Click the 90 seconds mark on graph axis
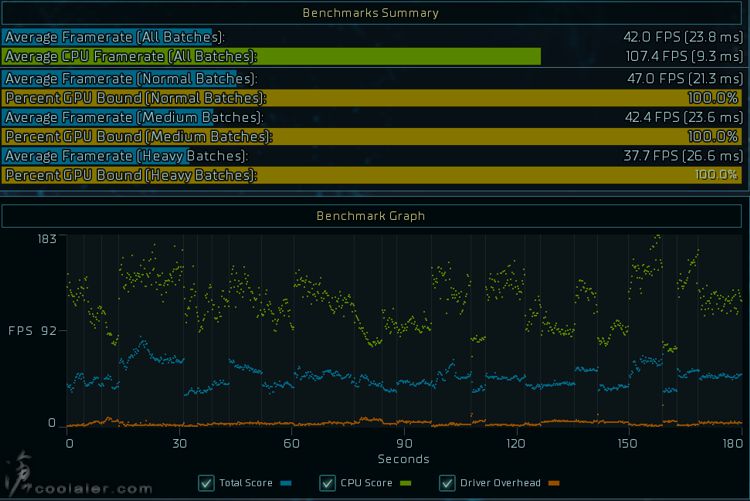Image resolution: width=750 pixels, height=501 pixels. click(x=404, y=443)
